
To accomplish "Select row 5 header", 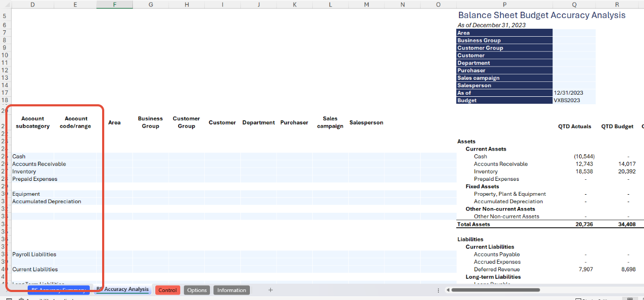I will click(5, 16).
